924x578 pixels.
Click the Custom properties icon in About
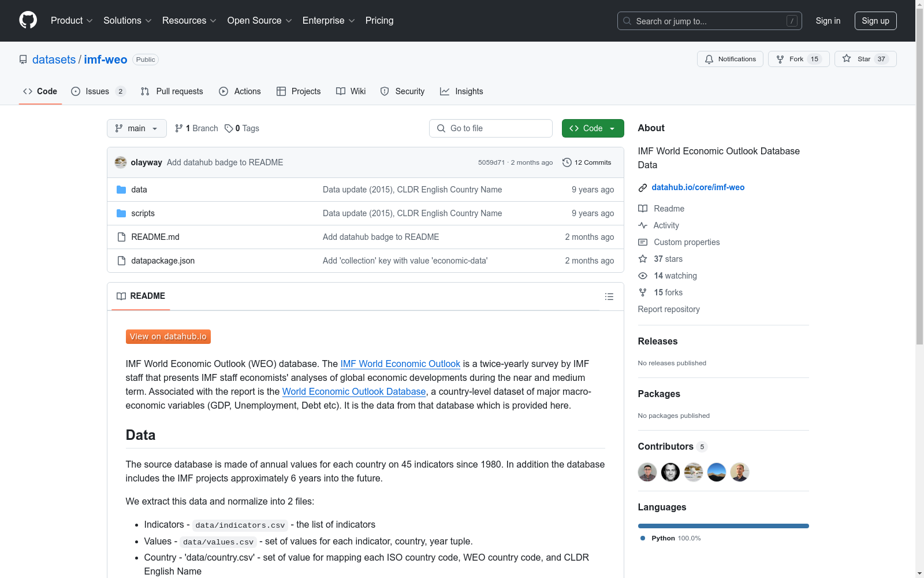(643, 242)
